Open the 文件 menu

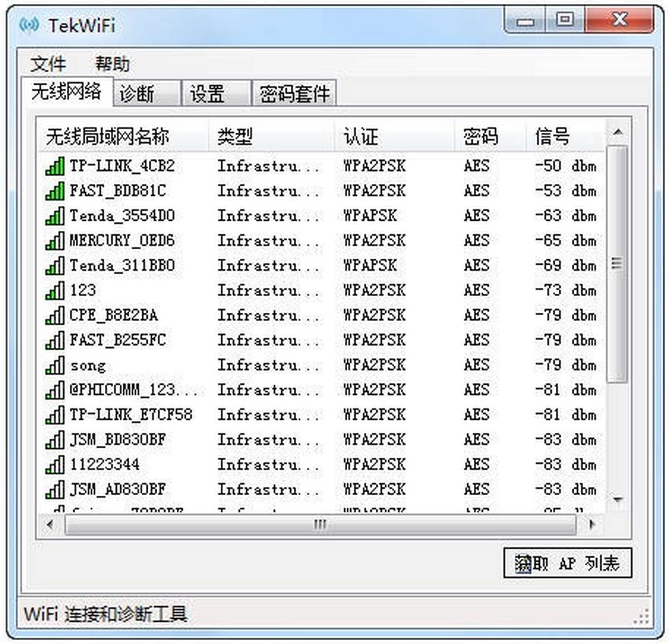click(x=48, y=64)
